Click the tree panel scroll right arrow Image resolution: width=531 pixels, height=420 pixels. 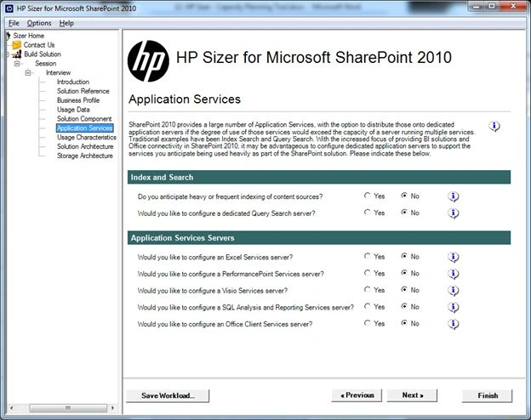pos(113,408)
